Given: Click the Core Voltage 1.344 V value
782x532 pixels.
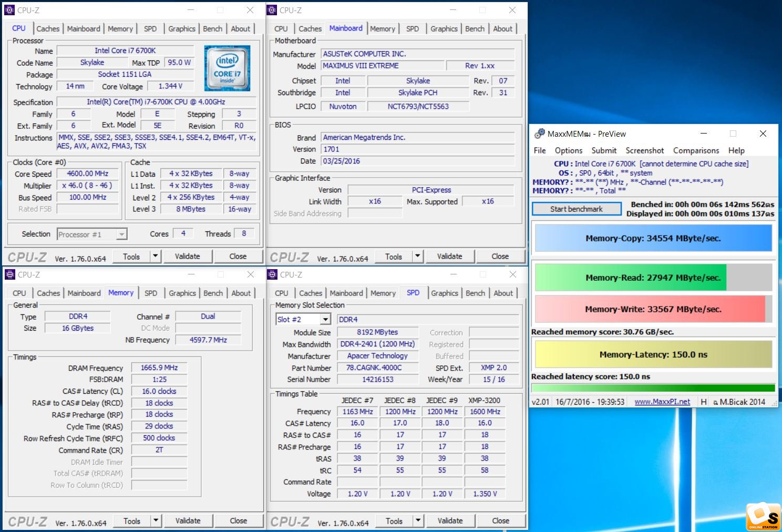Looking at the screenshot, I should [171, 86].
